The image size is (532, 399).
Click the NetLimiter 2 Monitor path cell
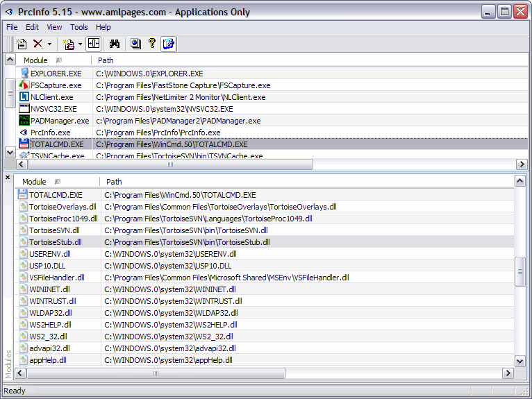(x=181, y=97)
